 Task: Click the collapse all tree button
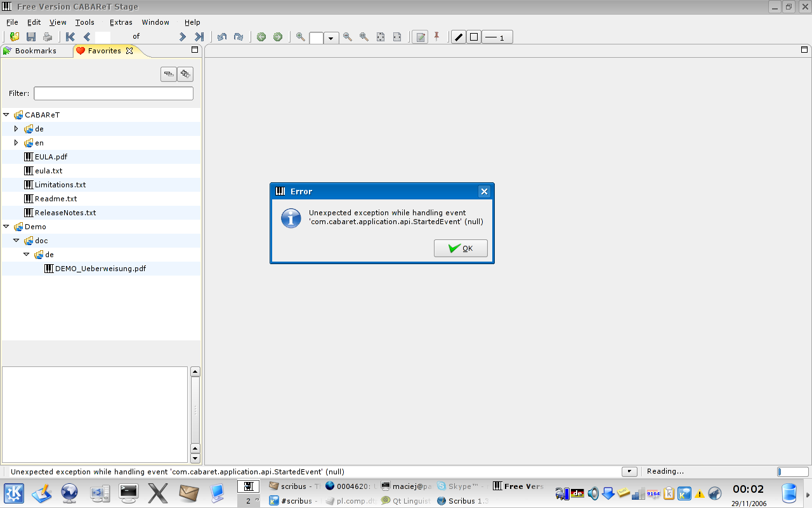coord(168,74)
